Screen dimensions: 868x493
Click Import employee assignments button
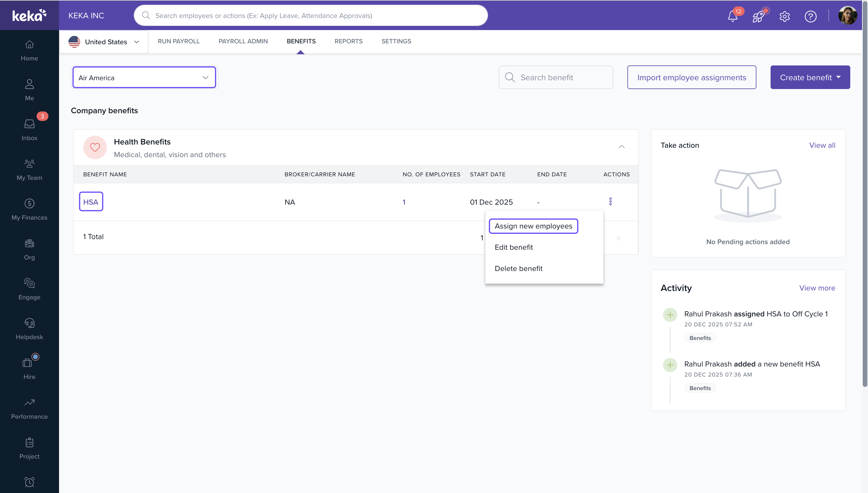[691, 77]
